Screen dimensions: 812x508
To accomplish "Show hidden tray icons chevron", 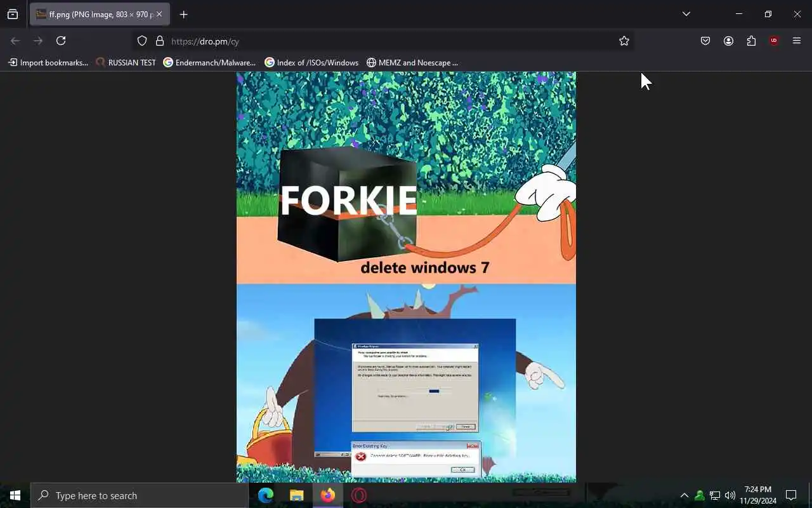I will 684,495.
